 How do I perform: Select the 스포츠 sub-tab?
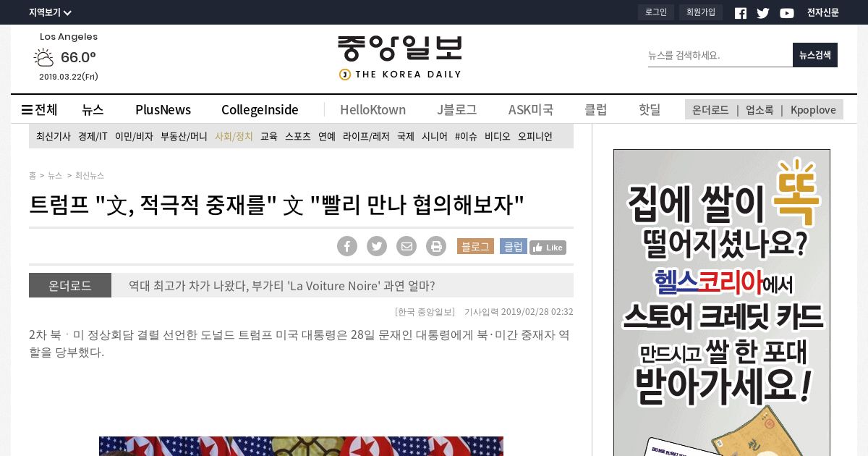(298, 136)
